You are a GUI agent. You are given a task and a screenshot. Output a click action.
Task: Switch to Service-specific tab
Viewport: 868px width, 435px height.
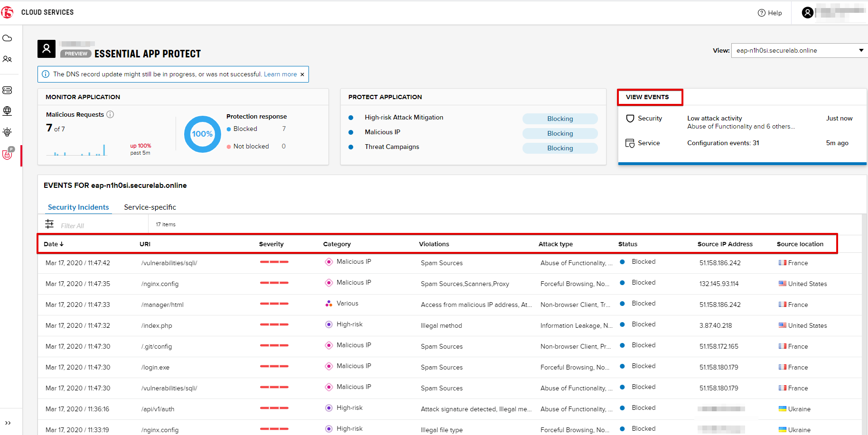[x=150, y=207]
